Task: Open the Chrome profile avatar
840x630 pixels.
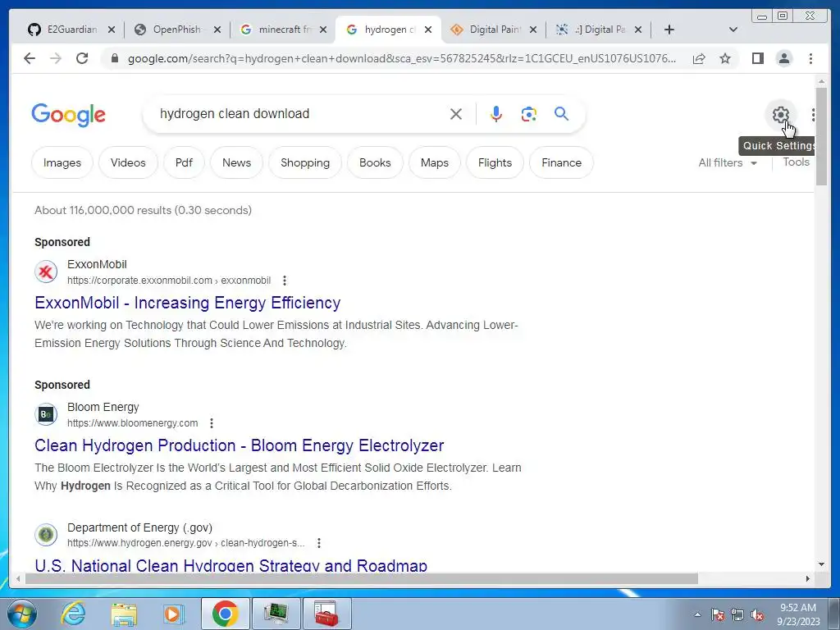Action: (x=784, y=58)
